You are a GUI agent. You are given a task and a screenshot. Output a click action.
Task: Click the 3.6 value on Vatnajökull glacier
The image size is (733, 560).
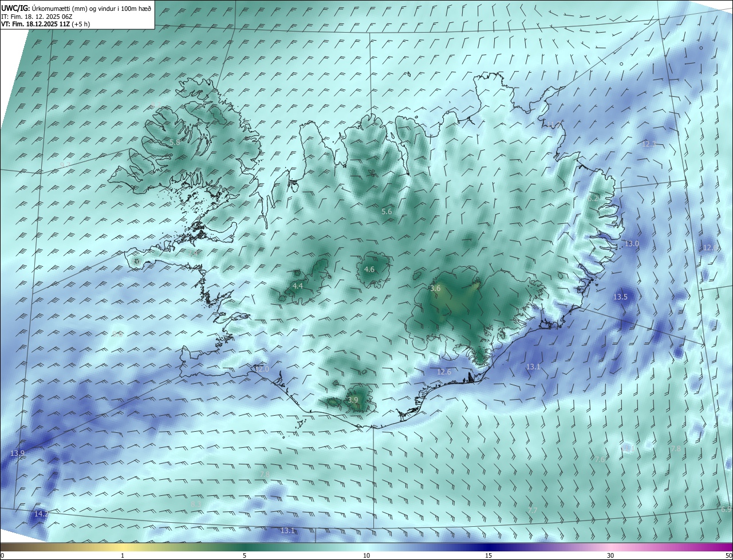[x=435, y=288]
